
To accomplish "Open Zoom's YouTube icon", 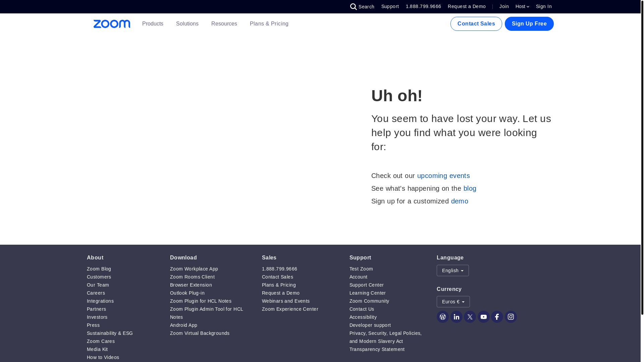I will click(x=484, y=317).
